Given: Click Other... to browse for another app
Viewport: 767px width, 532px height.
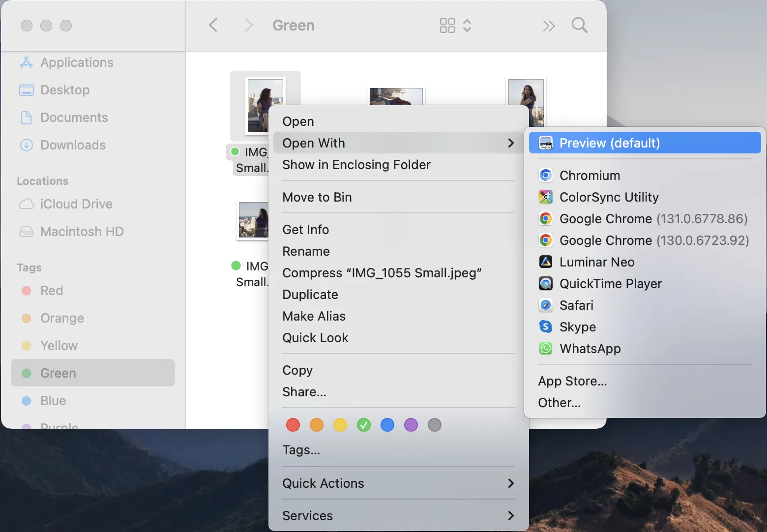Looking at the screenshot, I should [559, 402].
